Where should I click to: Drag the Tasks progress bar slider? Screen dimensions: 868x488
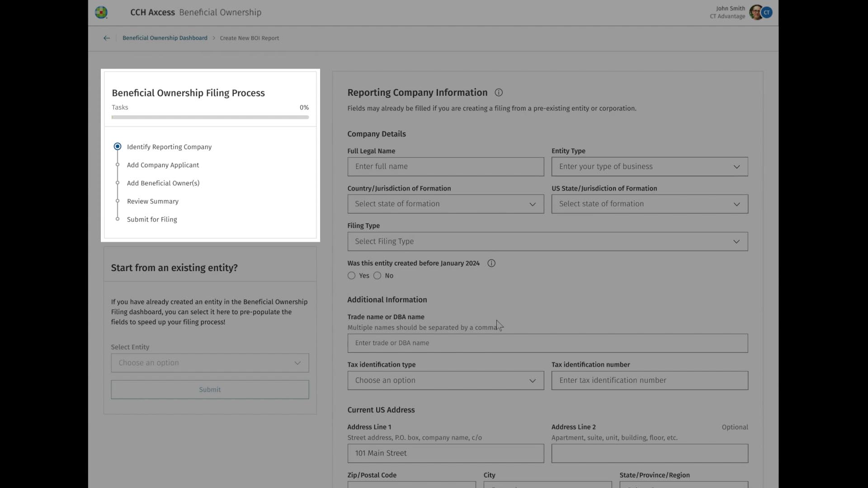pyautogui.click(x=113, y=117)
